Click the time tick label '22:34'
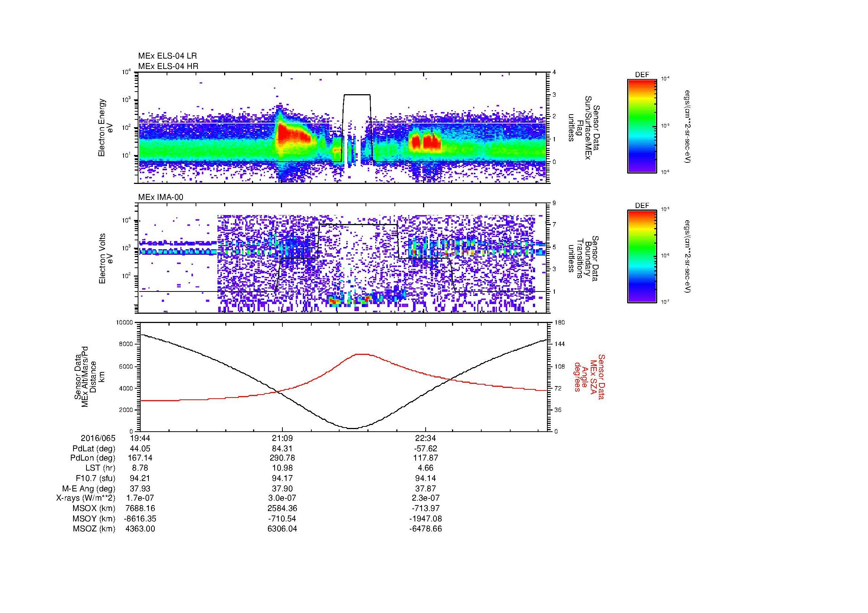The height and width of the screenshot is (613, 868). click(426, 438)
